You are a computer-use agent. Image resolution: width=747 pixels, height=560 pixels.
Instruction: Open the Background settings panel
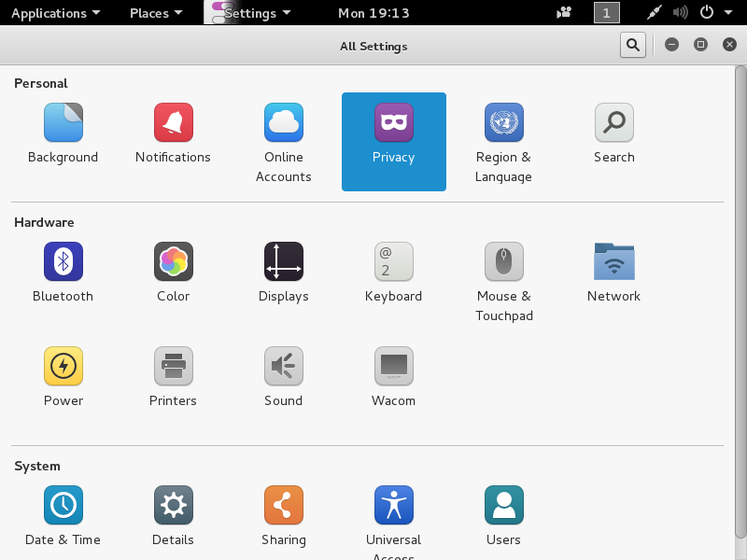tap(63, 133)
